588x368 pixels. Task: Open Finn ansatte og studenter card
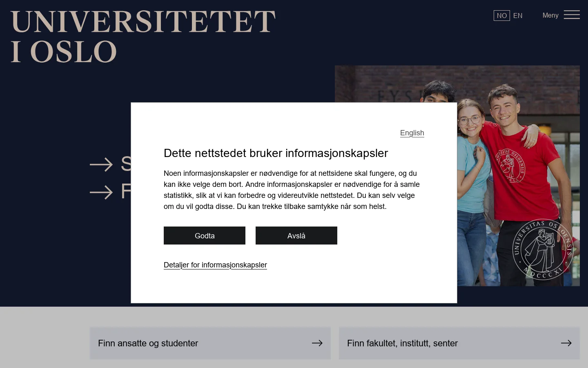pos(210,343)
